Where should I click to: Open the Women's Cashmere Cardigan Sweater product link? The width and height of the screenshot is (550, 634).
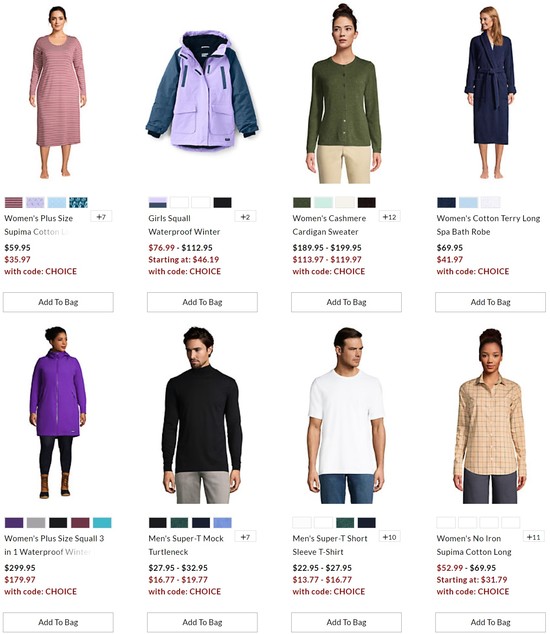[329, 225]
